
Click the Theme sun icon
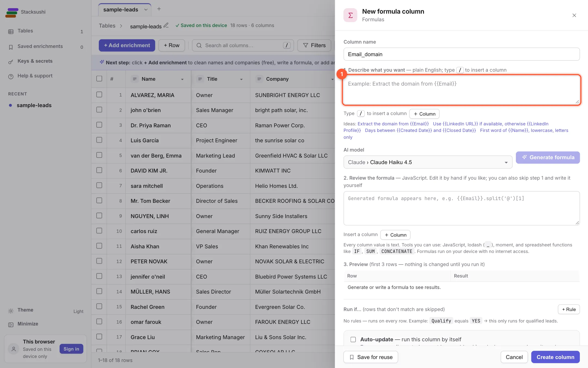(x=11, y=311)
